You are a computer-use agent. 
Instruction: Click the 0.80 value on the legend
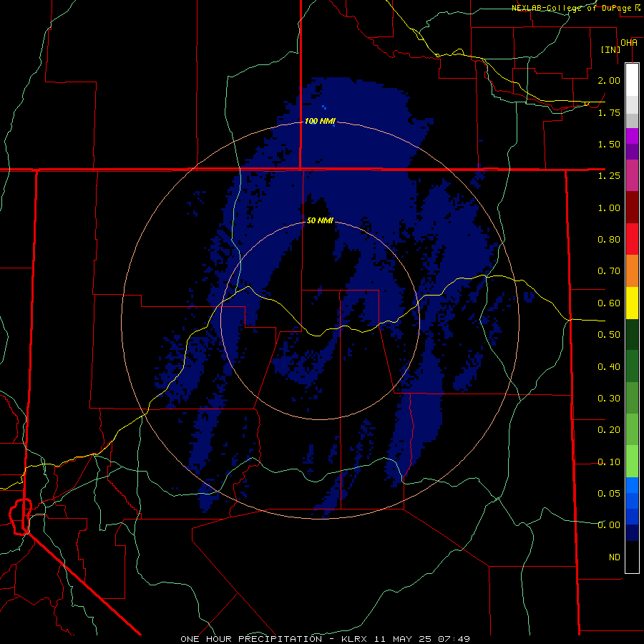coord(609,240)
